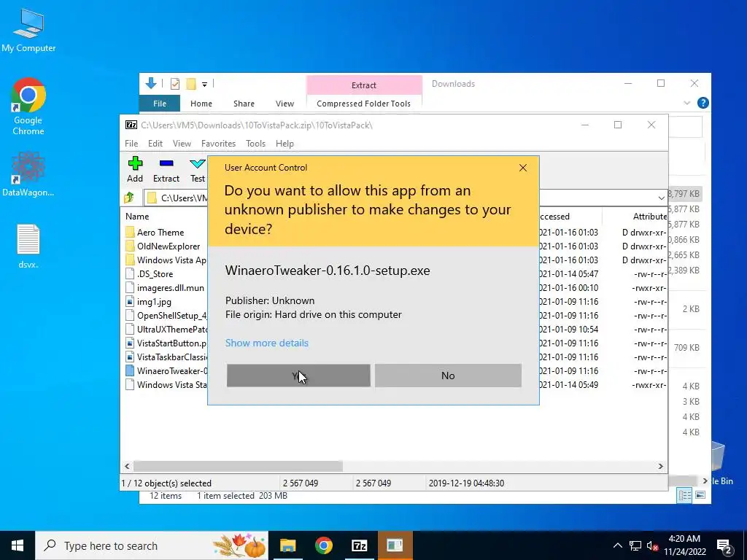Select the WinaeroTweaker file row

[x=171, y=370]
